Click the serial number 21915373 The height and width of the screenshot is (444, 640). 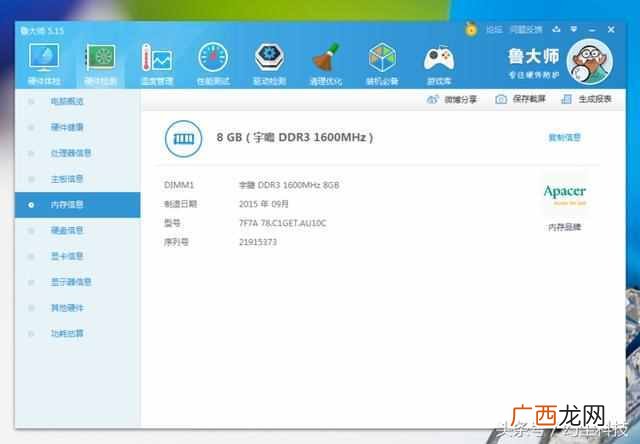[x=258, y=242]
